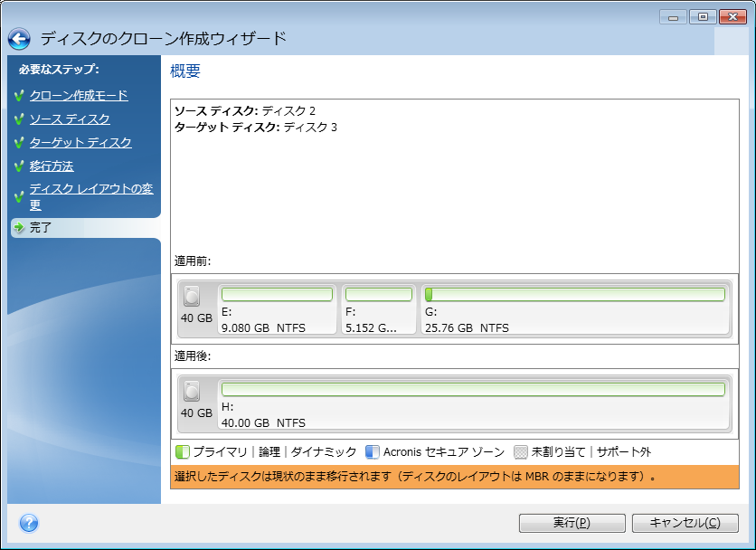Viewport: 756px width, 550px height.
Task: Click the プライマリ legend text
Action: pos(220,452)
